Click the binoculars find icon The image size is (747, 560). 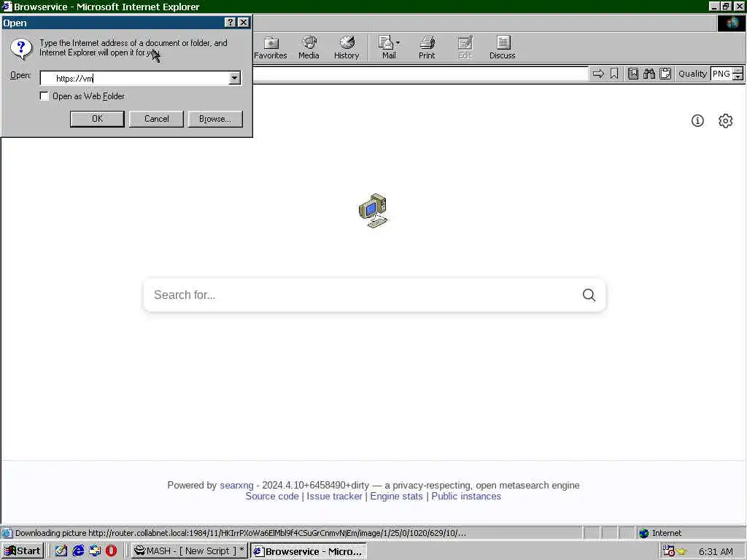[x=649, y=74]
